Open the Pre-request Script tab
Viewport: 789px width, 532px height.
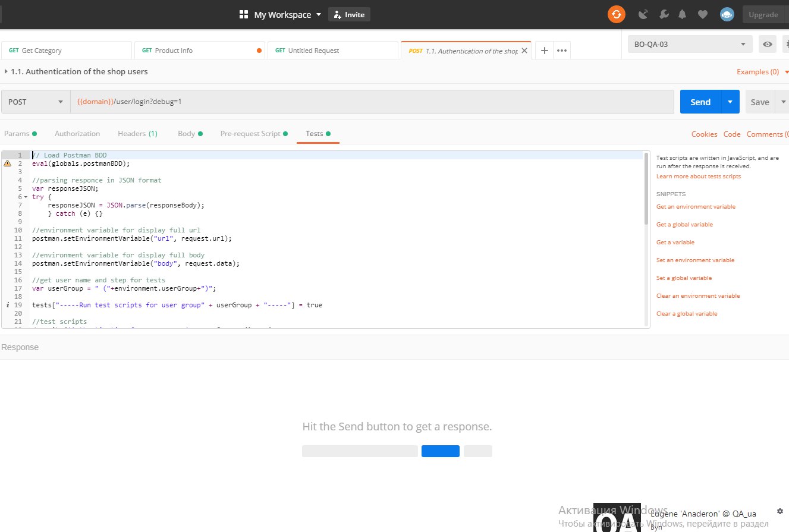point(254,134)
